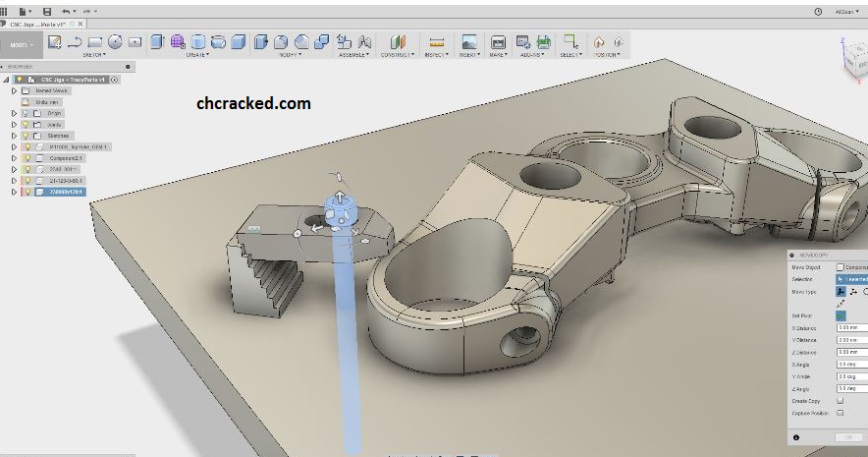Collapse the root CNC Jigs component
The width and height of the screenshot is (868, 457).
coord(6,80)
